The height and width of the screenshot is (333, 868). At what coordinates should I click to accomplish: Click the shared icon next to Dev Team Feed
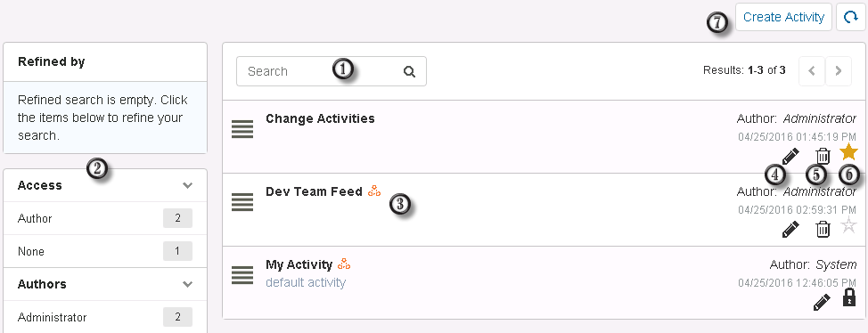click(x=375, y=191)
